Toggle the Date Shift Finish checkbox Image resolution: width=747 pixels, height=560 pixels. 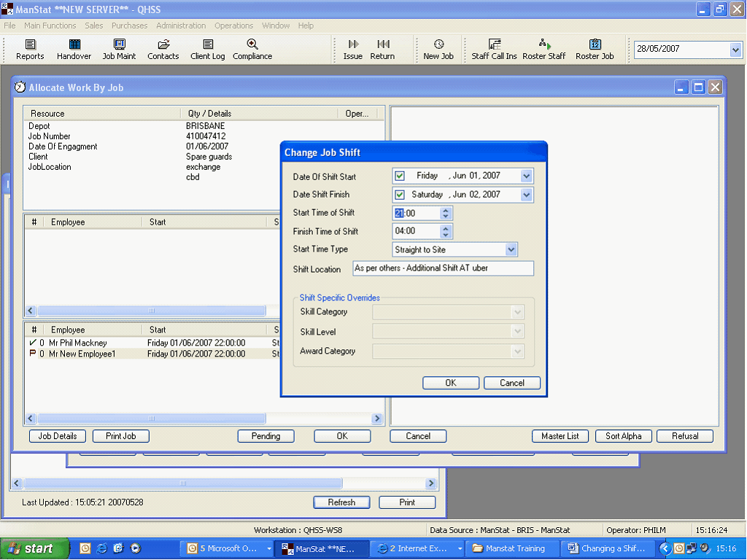click(x=399, y=195)
